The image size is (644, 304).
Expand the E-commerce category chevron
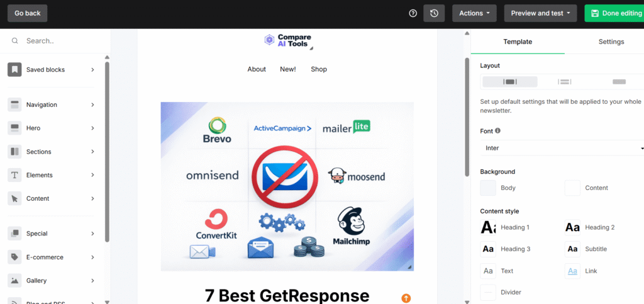[93, 257]
